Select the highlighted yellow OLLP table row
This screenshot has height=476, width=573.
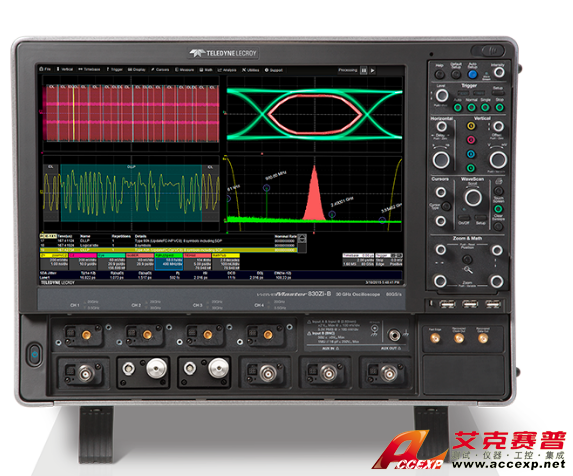[x=168, y=250]
